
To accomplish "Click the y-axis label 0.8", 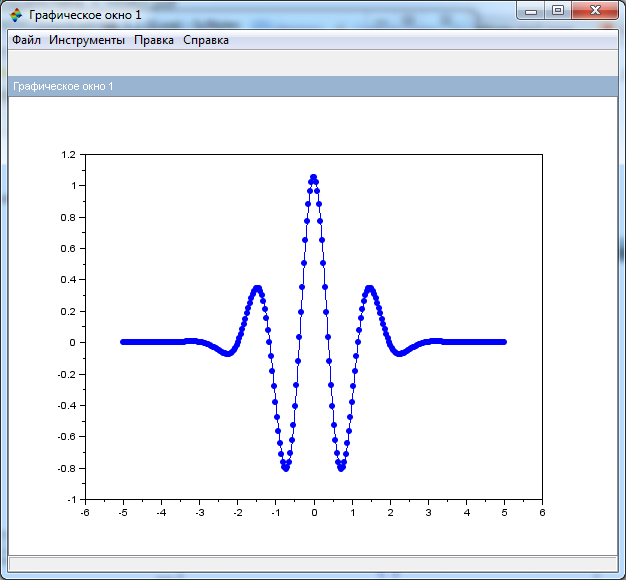I will (68, 217).
